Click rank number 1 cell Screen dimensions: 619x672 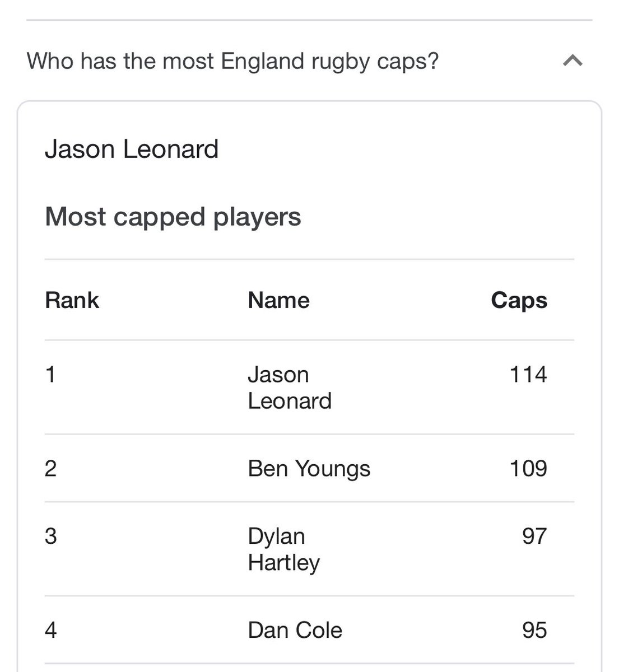click(x=50, y=374)
